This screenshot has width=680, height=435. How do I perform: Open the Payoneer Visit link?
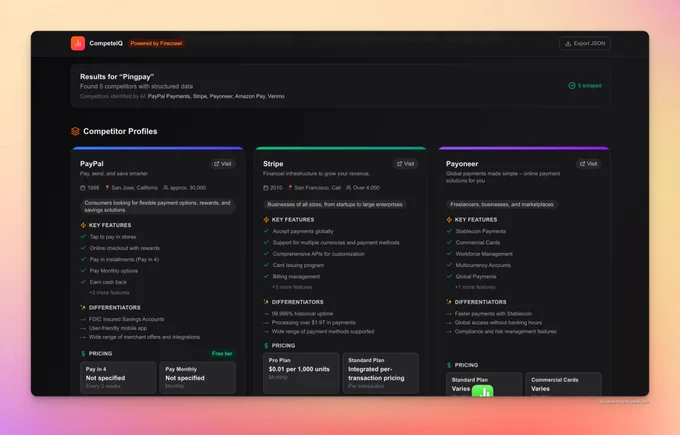pyautogui.click(x=589, y=164)
